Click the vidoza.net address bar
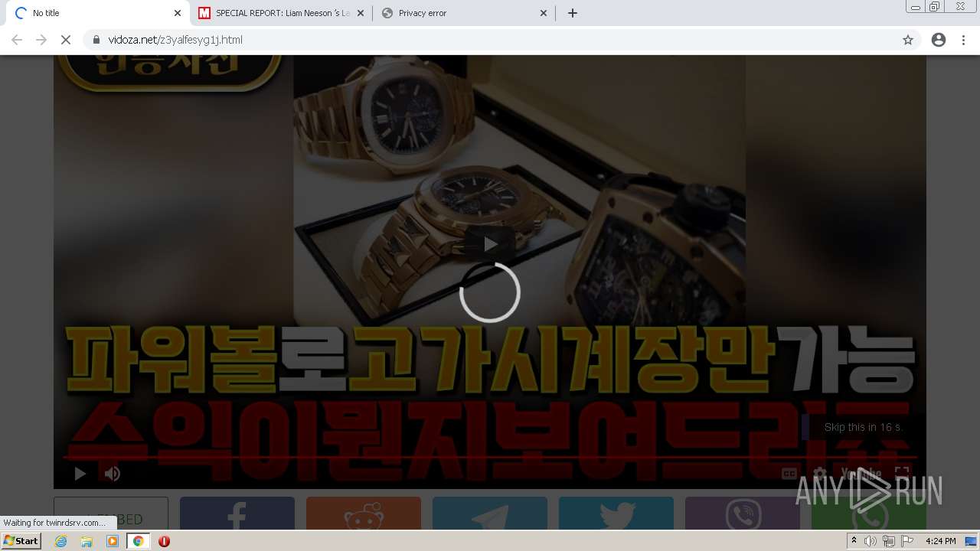Viewport: 980px width, 551px height. [490, 40]
